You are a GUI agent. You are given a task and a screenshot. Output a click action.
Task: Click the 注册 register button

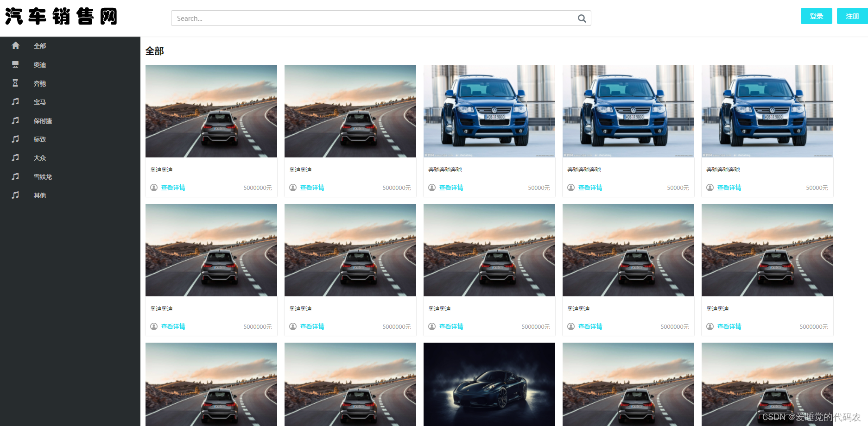[852, 16]
